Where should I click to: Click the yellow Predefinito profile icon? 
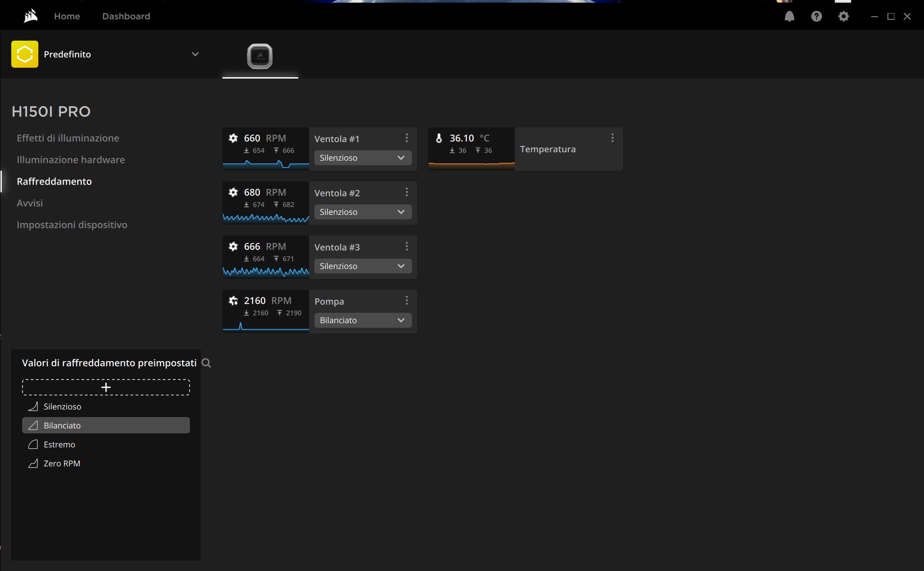tap(25, 54)
